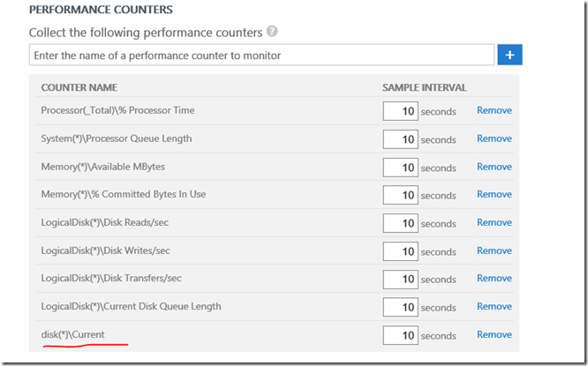This screenshot has width=588, height=366.
Task: Edit sample interval for Disk Transfers/sec
Action: pyautogui.click(x=400, y=279)
